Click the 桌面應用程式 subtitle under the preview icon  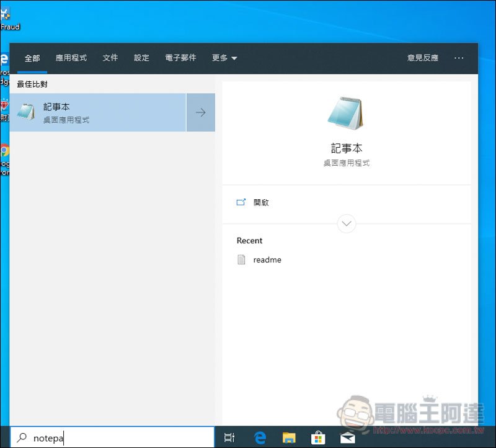click(347, 163)
